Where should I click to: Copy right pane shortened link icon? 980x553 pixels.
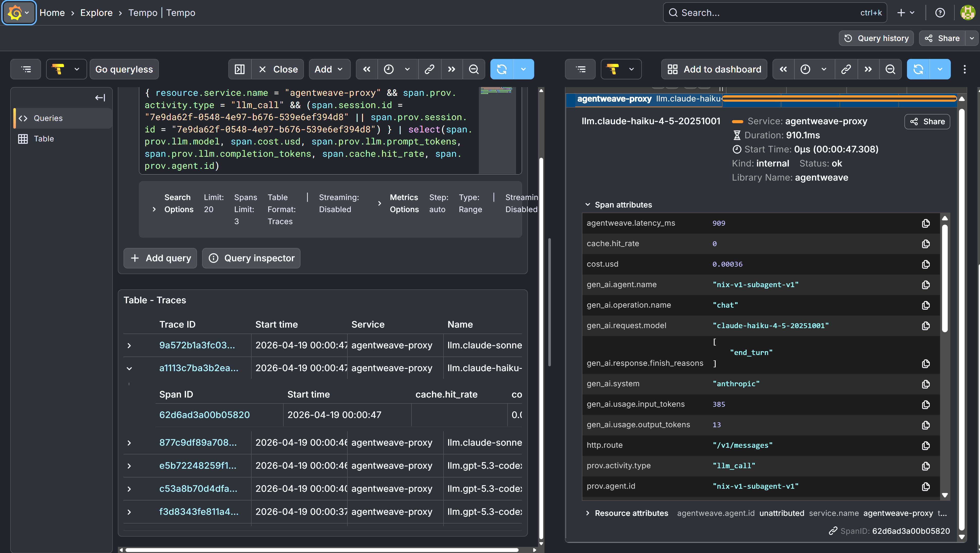click(x=846, y=69)
